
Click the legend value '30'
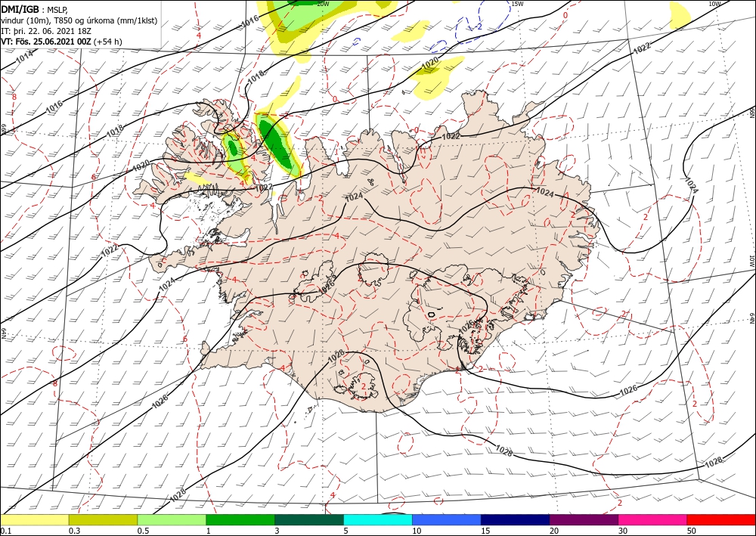622,531
